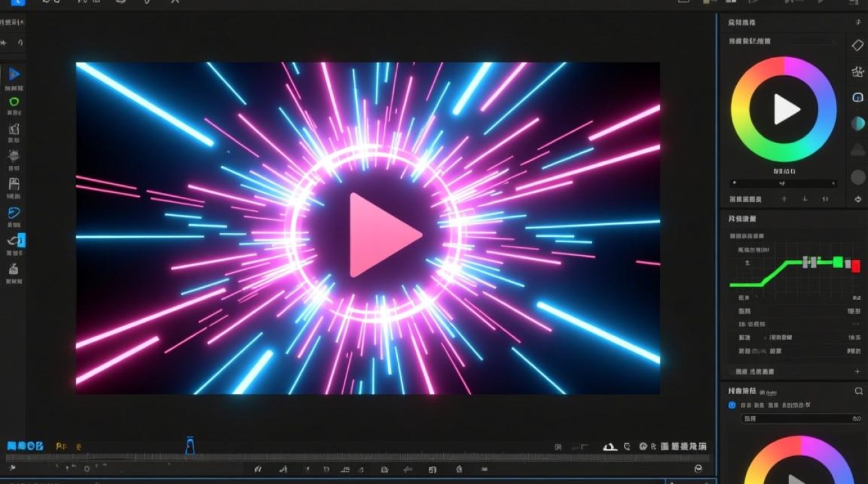Image resolution: width=868 pixels, height=484 pixels.
Task: Click the small diamond arrow icon below gray circle
Action: tap(858, 199)
